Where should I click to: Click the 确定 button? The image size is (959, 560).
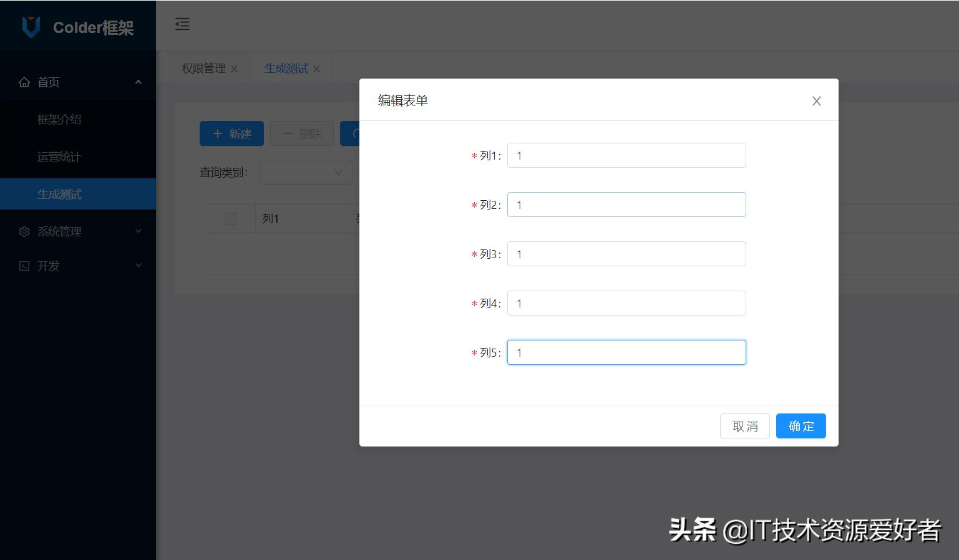point(801,426)
